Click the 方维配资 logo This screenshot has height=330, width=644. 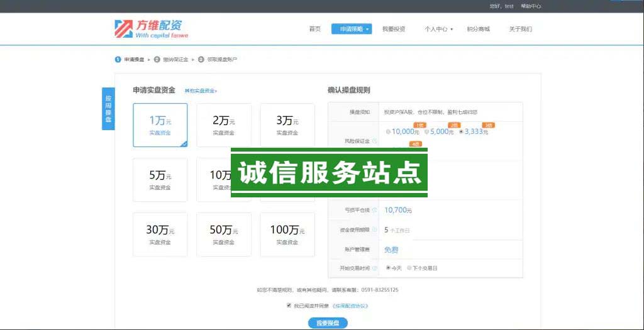[151, 29]
